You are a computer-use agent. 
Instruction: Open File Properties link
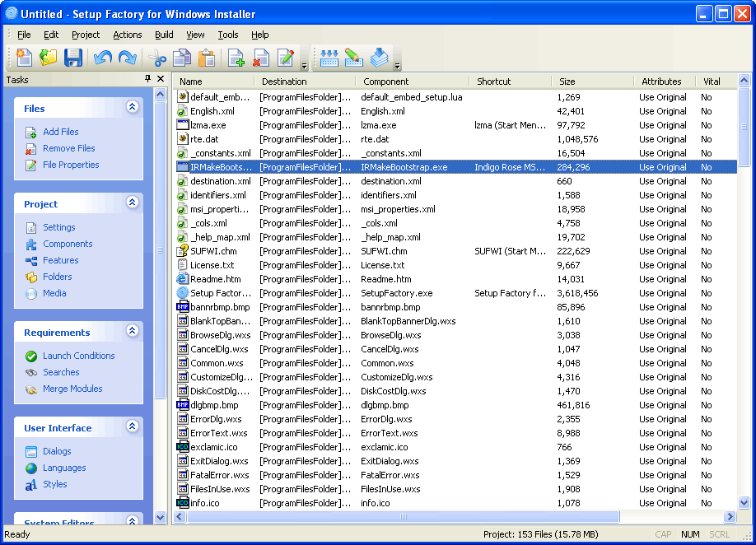(x=71, y=165)
